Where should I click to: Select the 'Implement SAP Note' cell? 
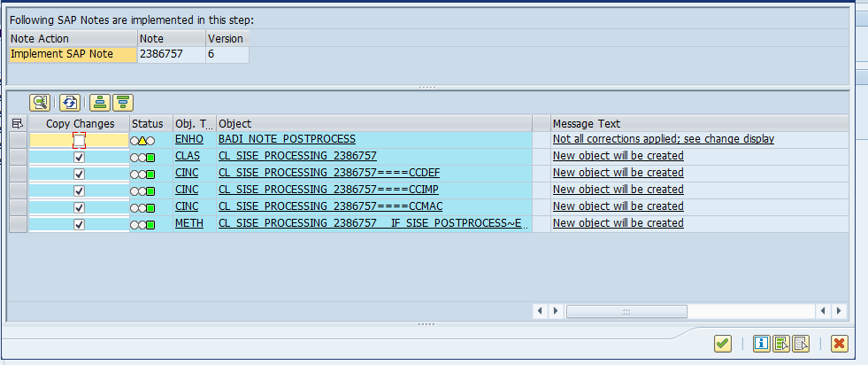click(73, 54)
